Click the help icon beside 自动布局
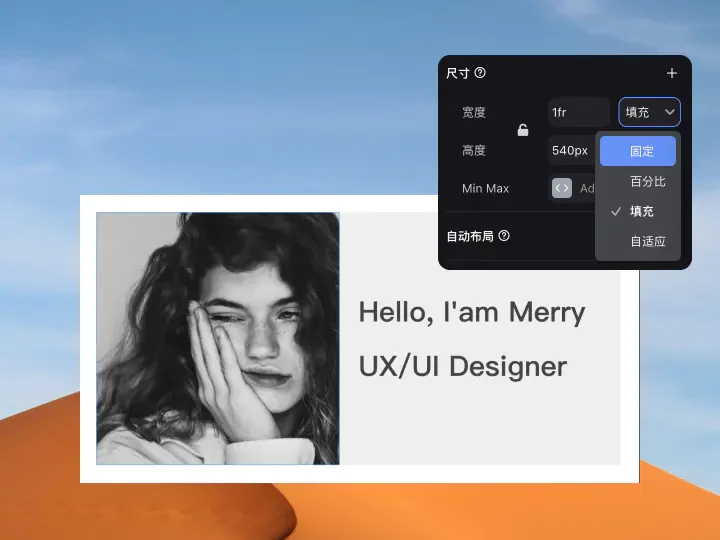 point(504,236)
